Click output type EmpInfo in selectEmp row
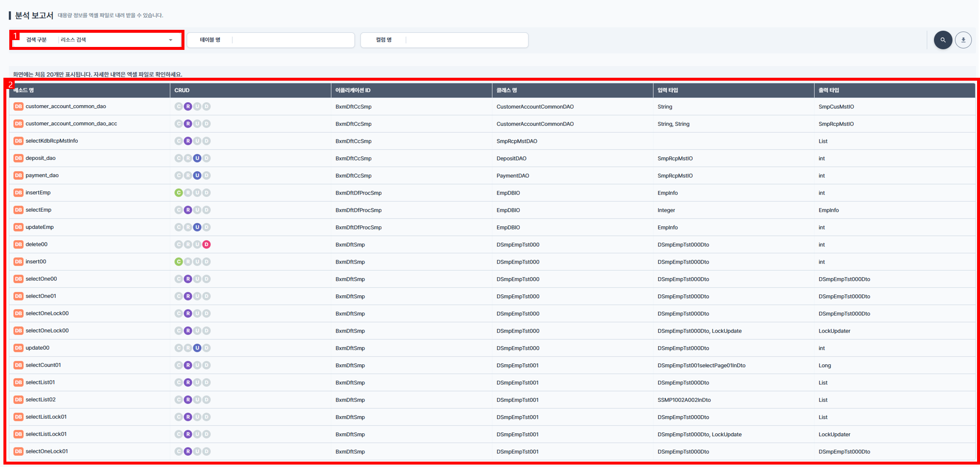The height and width of the screenshot is (467, 980). tap(828, 210)
